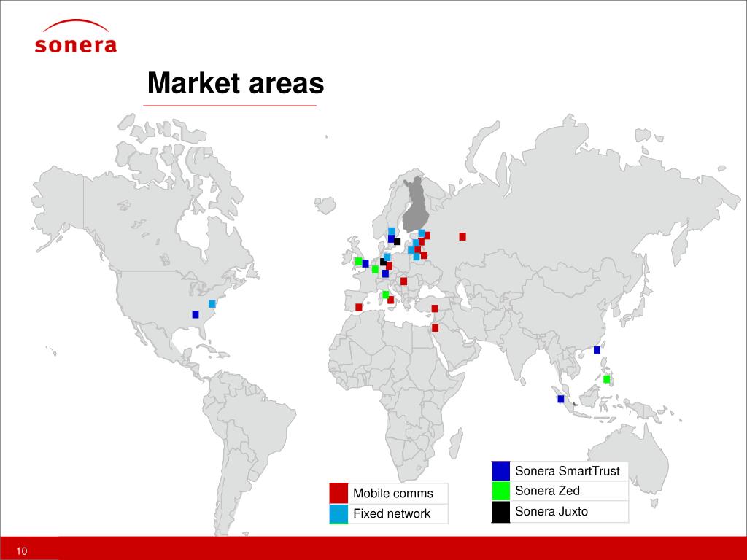The image size is (747, 560).
Task: Click the green marker in the UK
Action: [359, 262]
